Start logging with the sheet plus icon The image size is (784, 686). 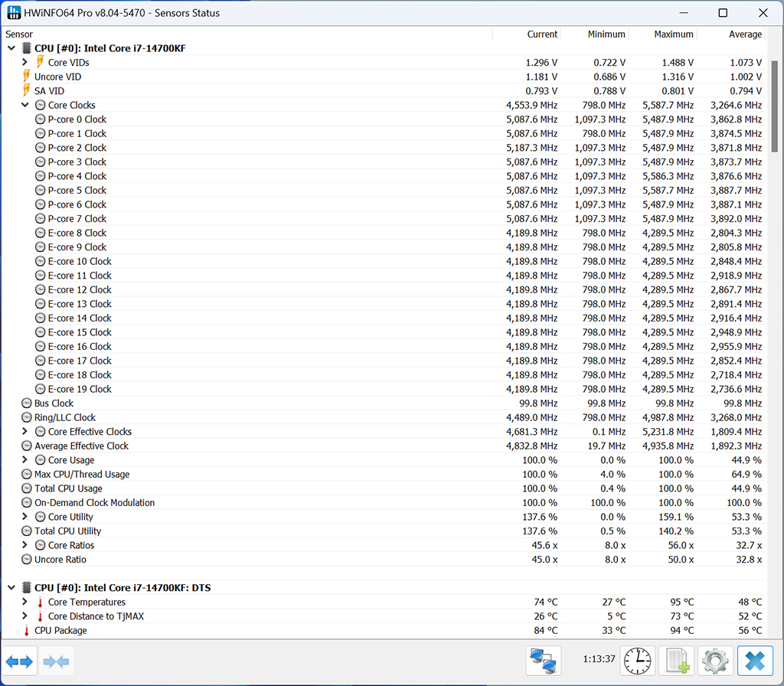click(x=677, y=661)
